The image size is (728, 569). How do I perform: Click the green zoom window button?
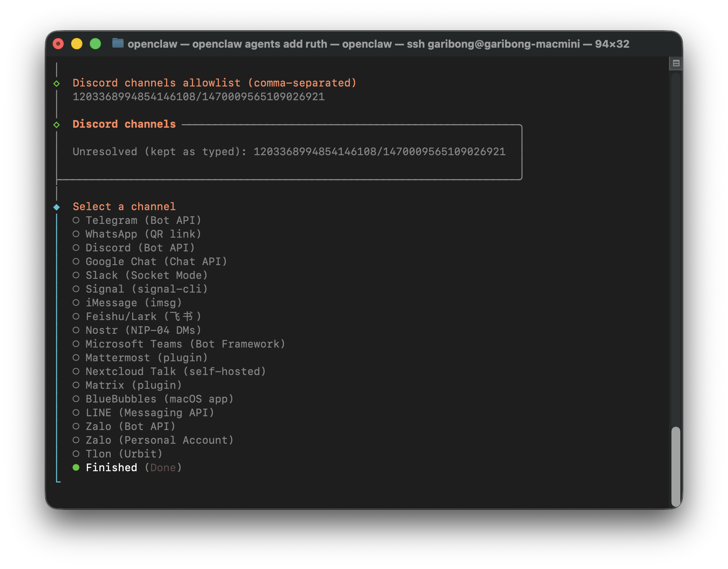click(x=95, y=44)
